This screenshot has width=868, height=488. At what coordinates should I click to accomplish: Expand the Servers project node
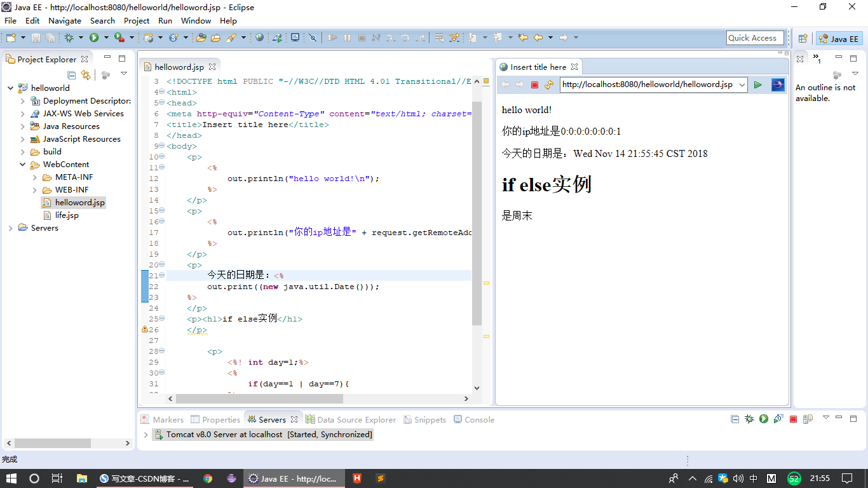coord(10,228)
